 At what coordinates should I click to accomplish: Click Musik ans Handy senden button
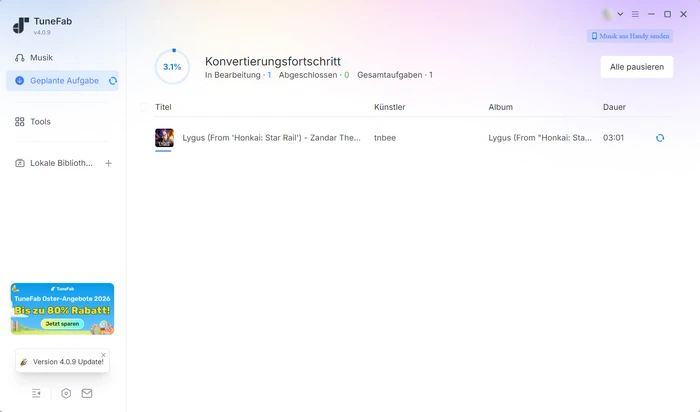(x=630, y=36)
